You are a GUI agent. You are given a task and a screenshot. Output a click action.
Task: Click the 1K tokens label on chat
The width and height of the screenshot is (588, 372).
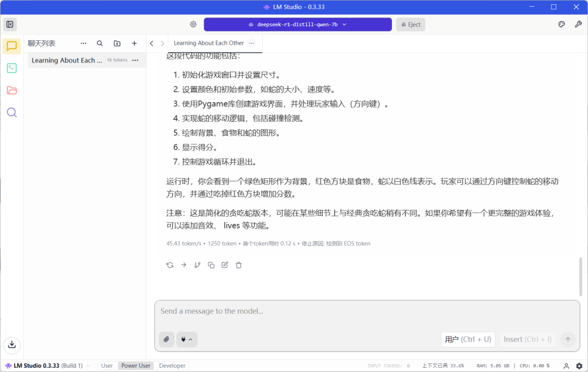tap(117, 60)
